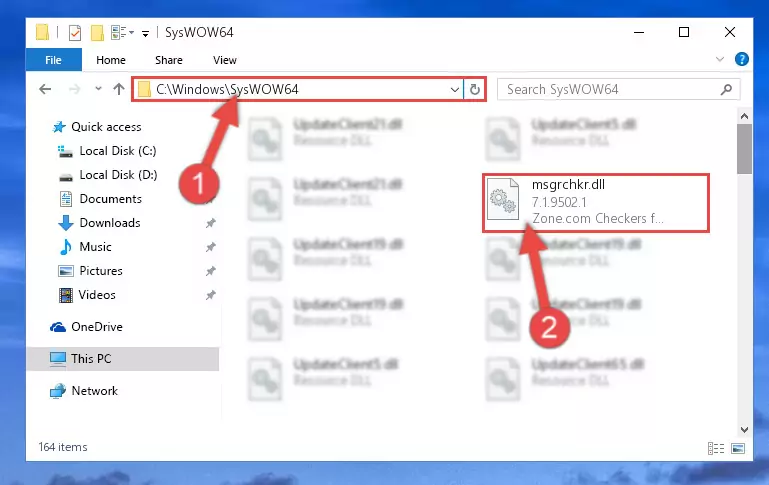Screen dimensions: 769x485
Task: Click the forward navigation arrow
Action: click(75, 89)
